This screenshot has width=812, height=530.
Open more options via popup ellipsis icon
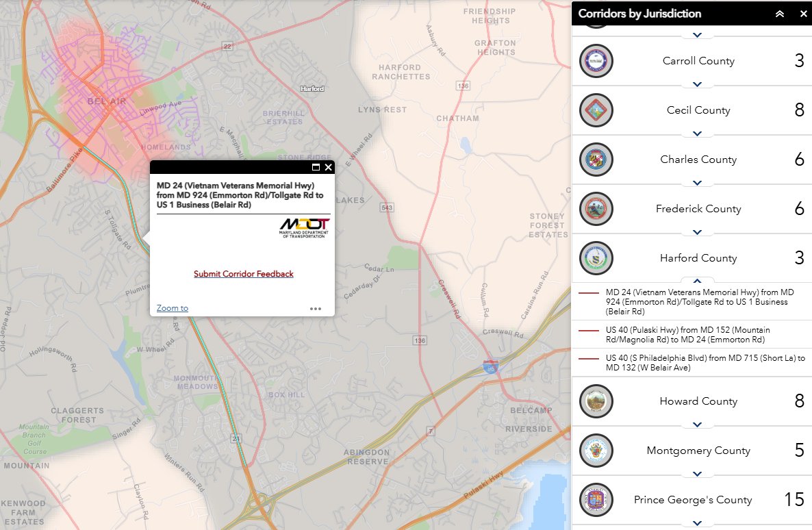[316, 308]
